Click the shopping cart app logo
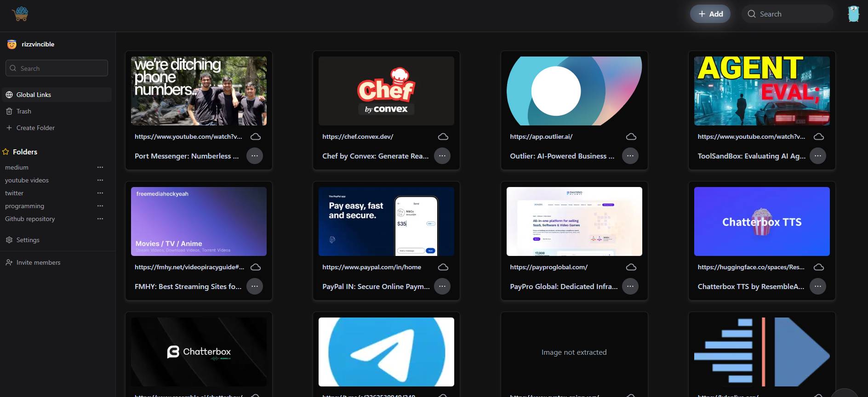 click(x=20, y=14)
